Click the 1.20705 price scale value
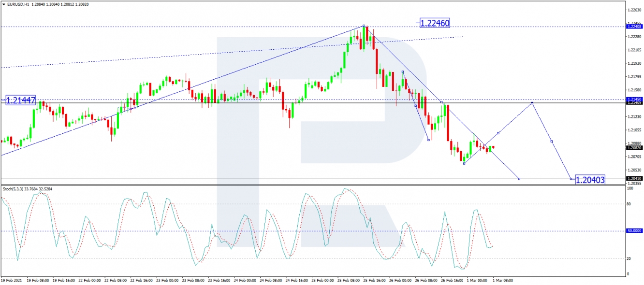 [634, 157]
